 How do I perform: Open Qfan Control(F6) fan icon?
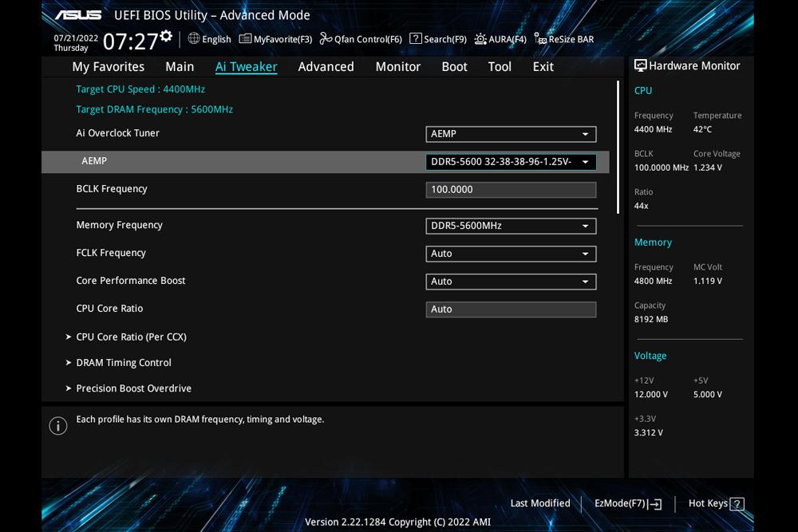tap(326, 38)
